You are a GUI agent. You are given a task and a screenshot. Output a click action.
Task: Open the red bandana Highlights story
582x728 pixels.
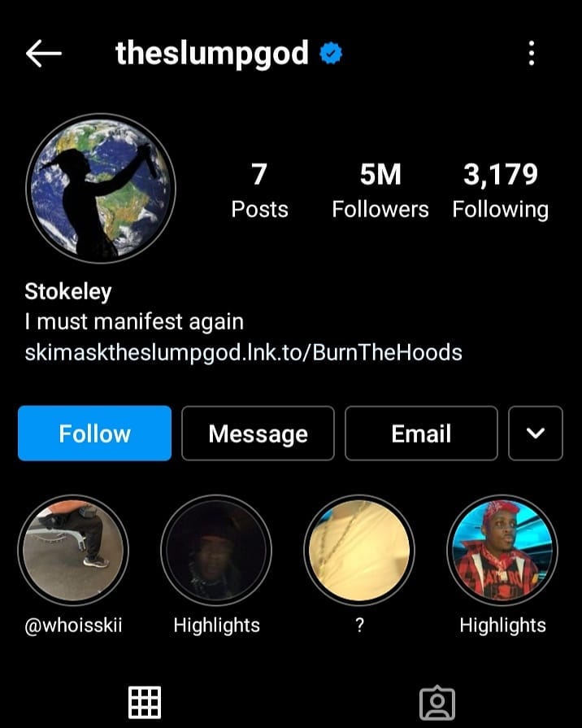[502, 550]
